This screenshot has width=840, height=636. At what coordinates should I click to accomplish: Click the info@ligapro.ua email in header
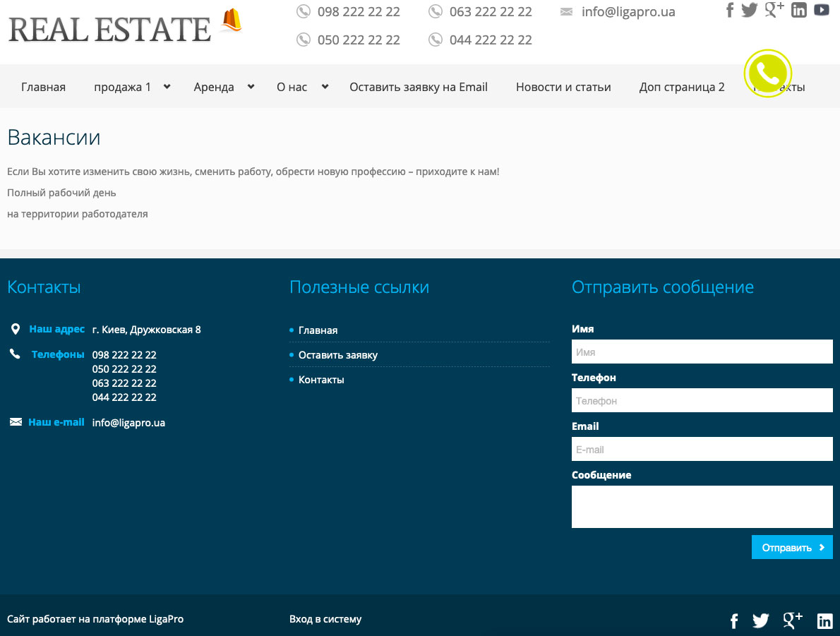[x=628, y=12]
